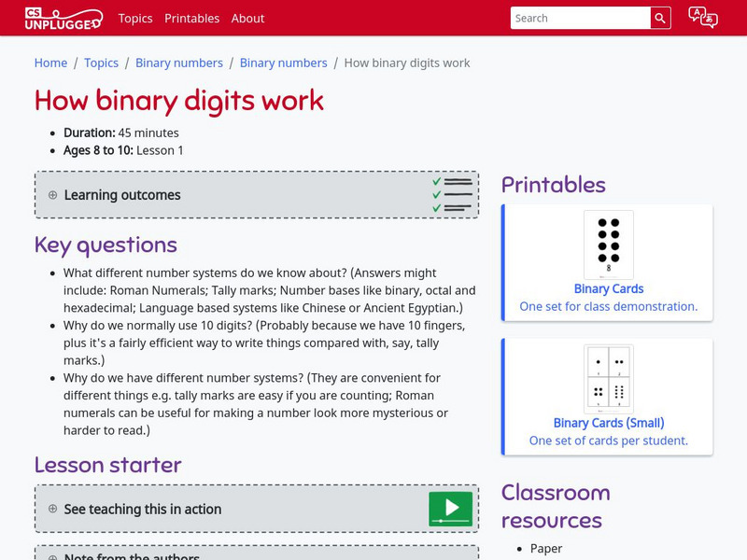Click the Binary Cards dots thumbnail
Screen dimensions: 747x560
tap(608, 243)
